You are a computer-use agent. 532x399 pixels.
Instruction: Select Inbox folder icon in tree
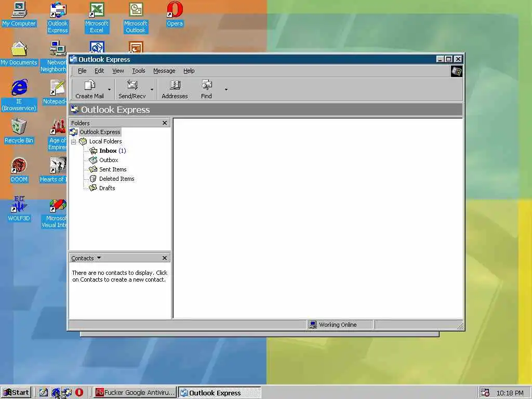(94, 151)
